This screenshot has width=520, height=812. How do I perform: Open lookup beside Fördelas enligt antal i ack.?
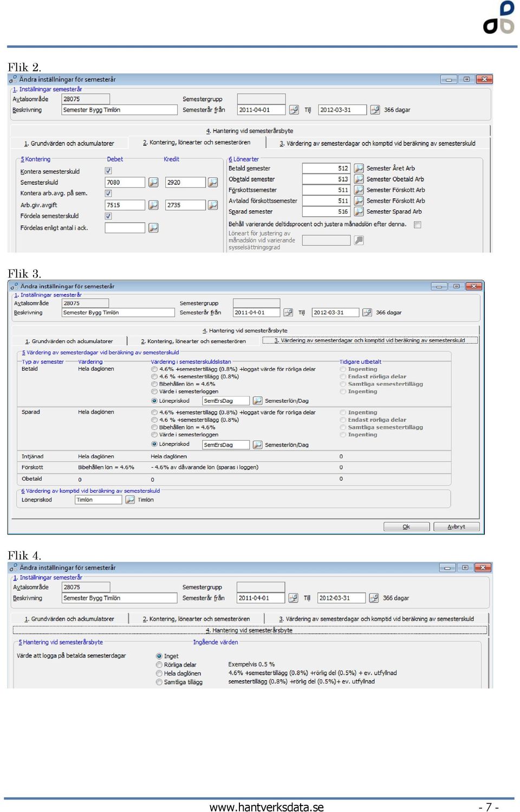click(x=153, y=228)
